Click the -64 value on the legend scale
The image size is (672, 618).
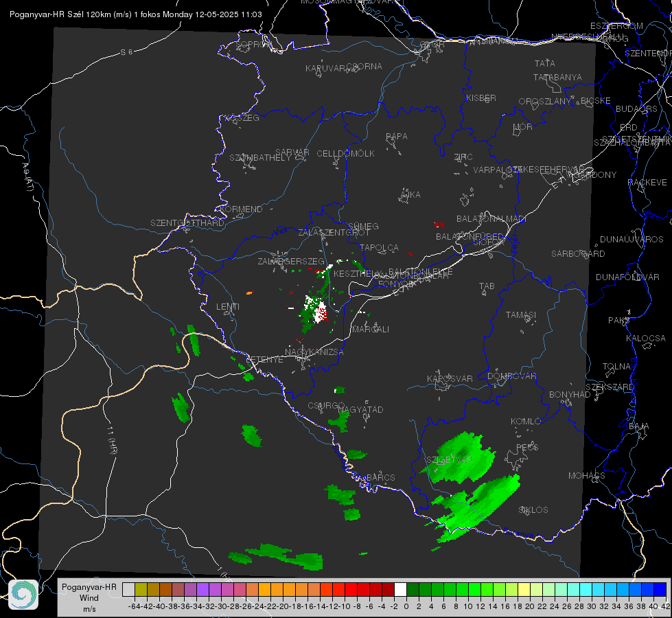tap(134, 606)
